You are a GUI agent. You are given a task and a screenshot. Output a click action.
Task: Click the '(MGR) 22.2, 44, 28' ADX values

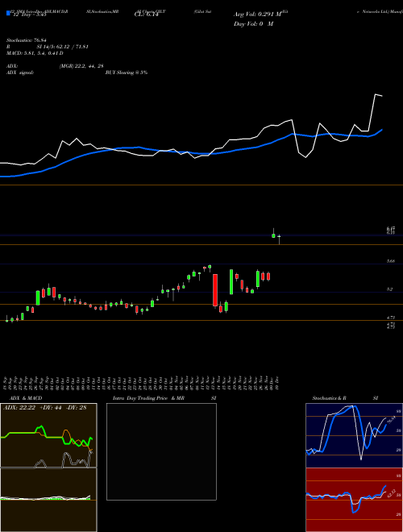(81, 66)
